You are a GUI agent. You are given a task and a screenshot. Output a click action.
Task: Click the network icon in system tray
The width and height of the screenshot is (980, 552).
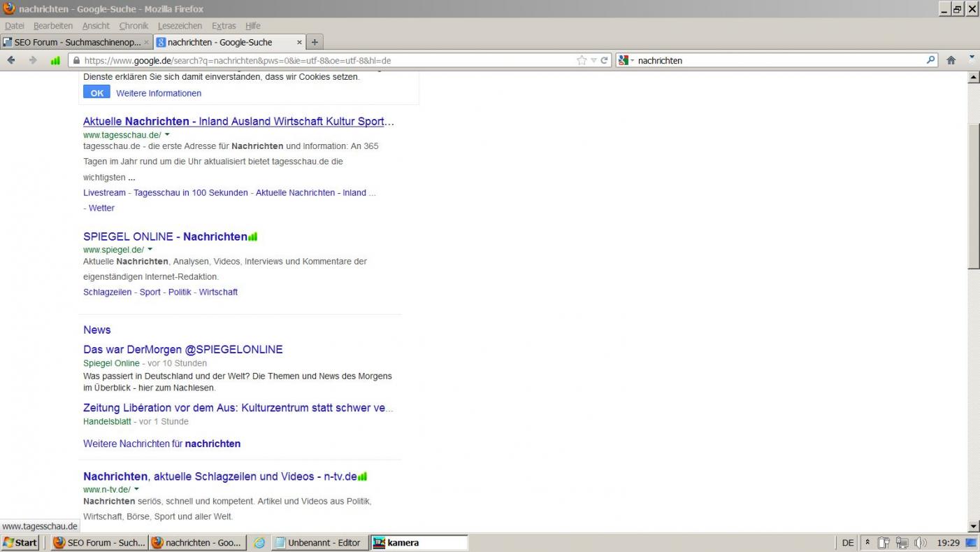(902, 542)
